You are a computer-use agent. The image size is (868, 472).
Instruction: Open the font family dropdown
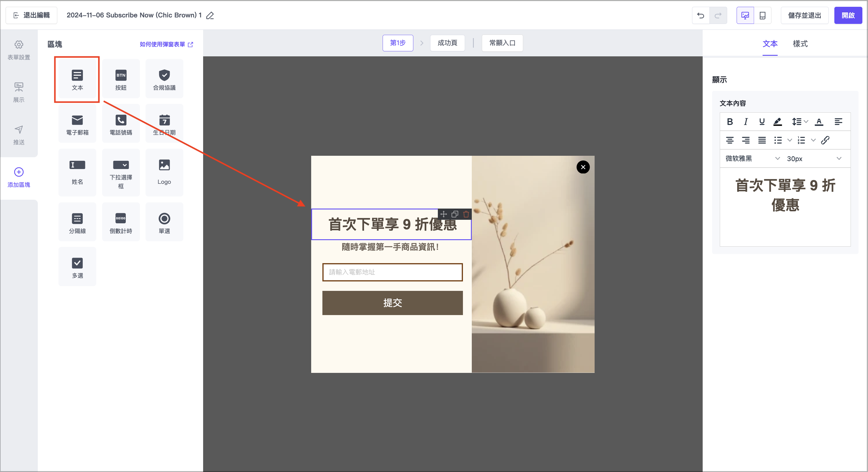752,159
